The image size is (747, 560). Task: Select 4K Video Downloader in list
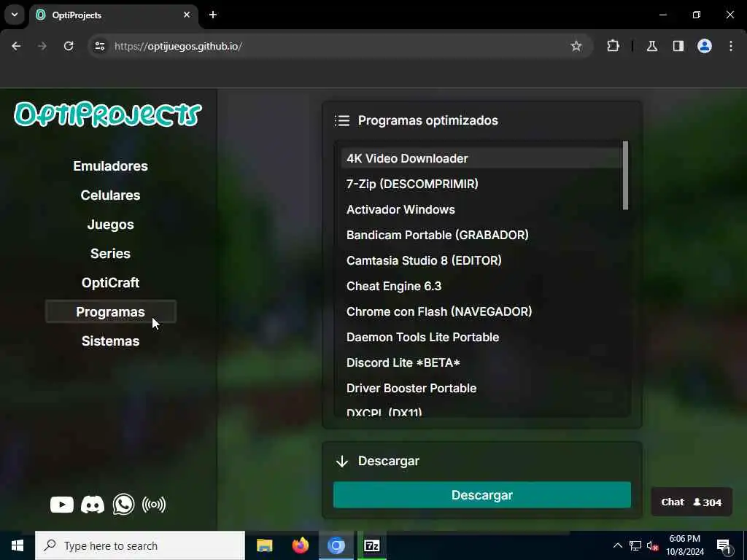coord(481,158)
